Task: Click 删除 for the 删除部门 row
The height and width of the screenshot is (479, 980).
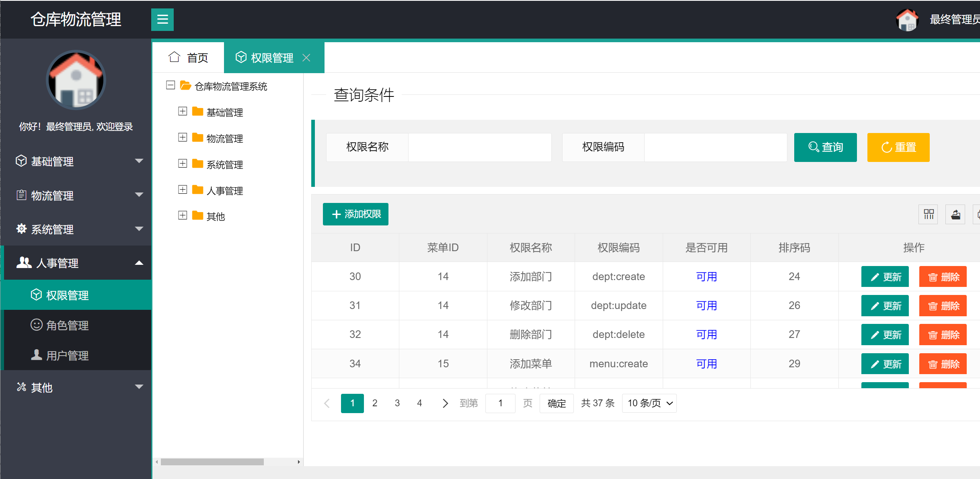Action: pos(943,334)
